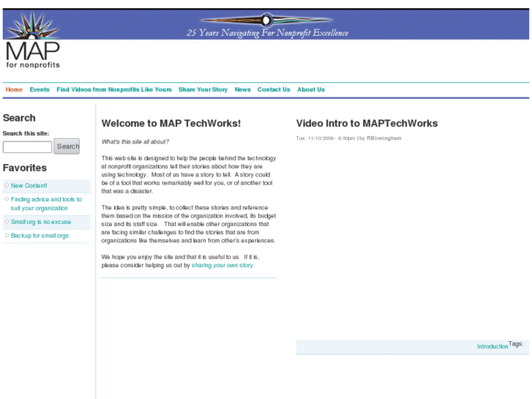Click the Tags: label
This screenshot has height=399, width=532.
click(516, 344)
